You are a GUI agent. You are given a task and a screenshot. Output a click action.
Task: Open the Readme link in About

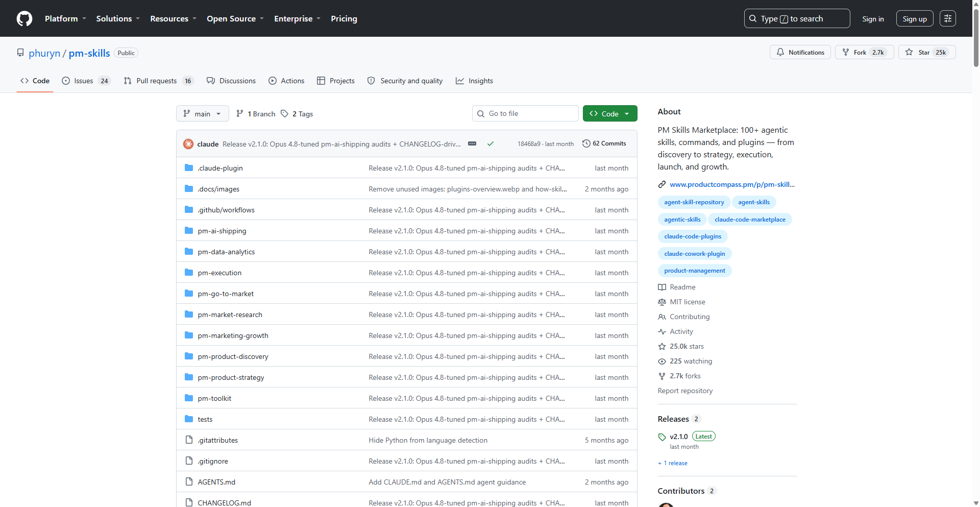[x=682, y=287]
